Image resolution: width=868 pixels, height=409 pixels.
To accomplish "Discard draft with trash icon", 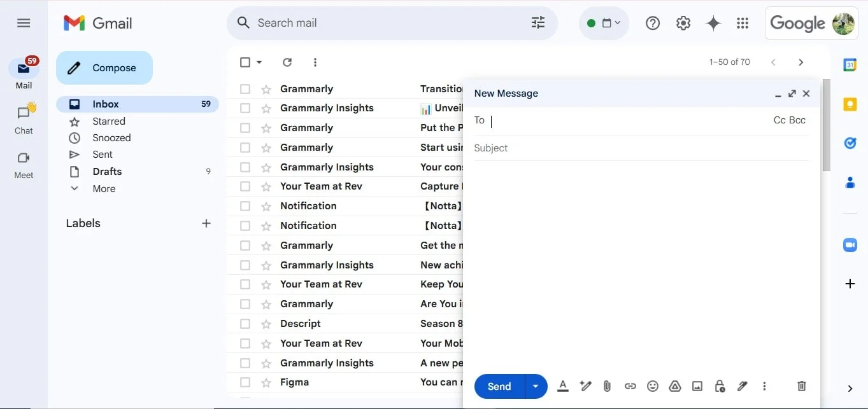I will click(x=802, y=386).
